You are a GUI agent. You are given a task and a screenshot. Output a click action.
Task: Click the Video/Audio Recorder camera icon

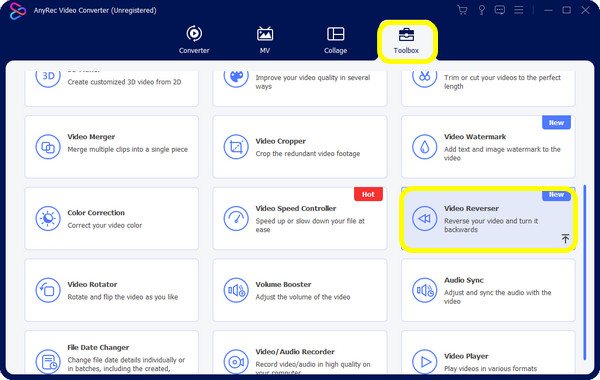236,362
